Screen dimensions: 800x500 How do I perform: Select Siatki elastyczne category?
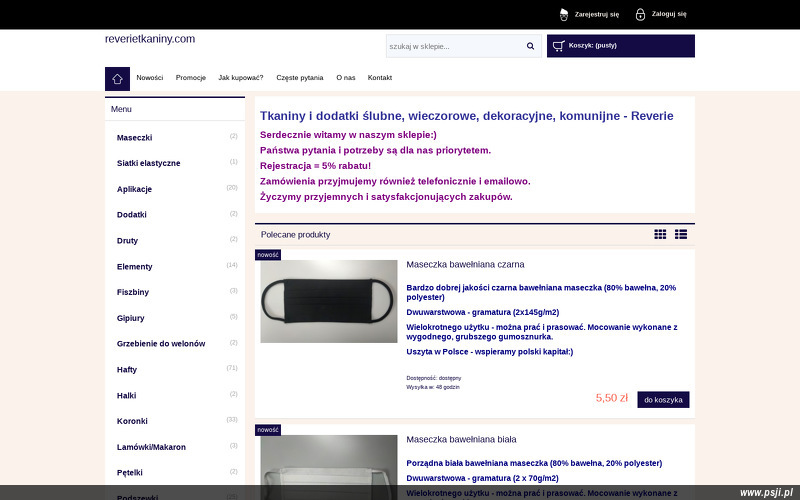148,163
